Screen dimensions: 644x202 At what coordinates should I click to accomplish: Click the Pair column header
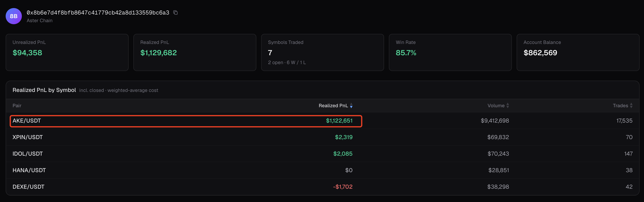[x=17, y=105]
